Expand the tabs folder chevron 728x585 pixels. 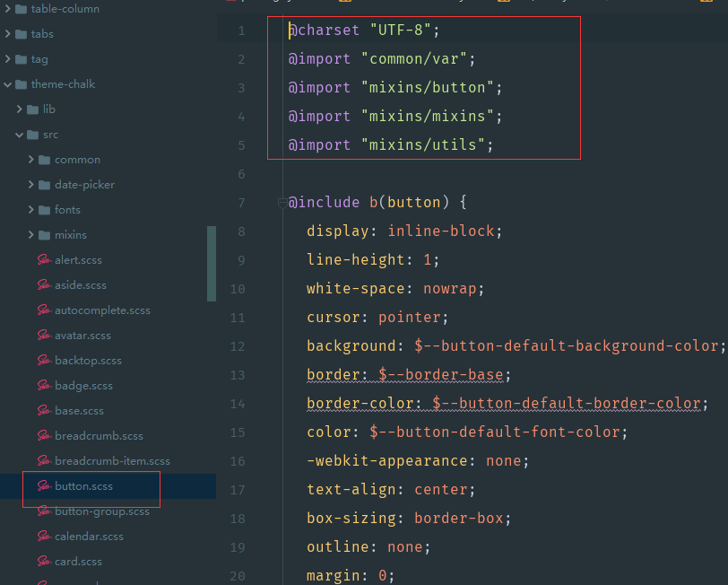[x=7, y=34]
